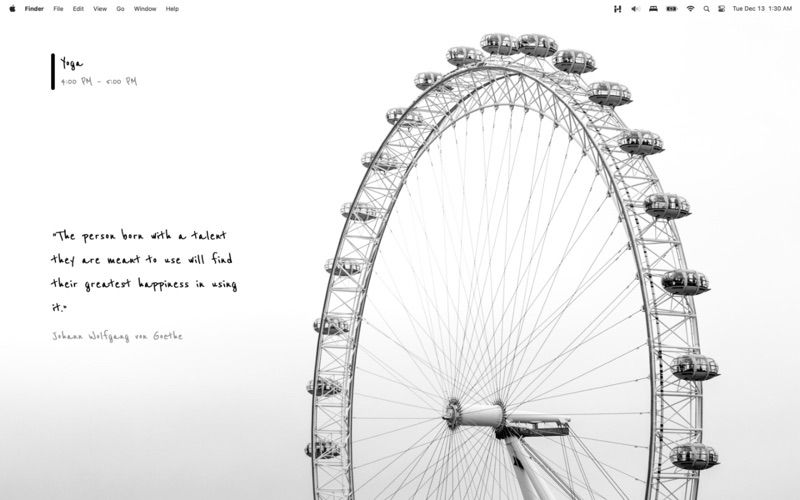Open the Help menu
Image resolution: width=800 pixels, height=500 pixels.
(x=172, y=9)
